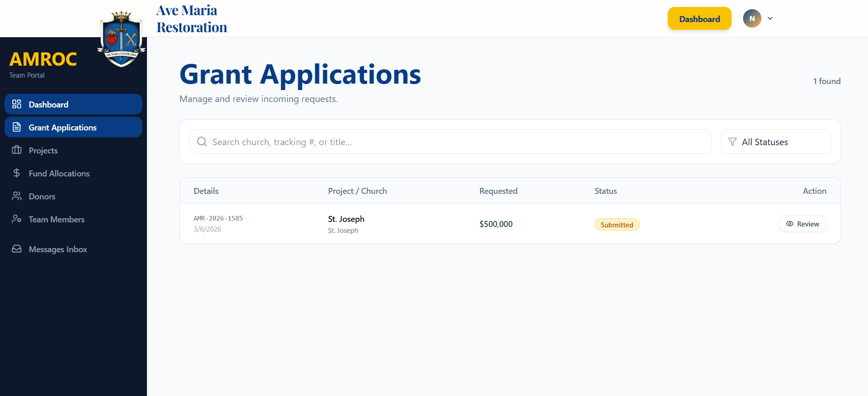
Task: Click the date 3/6/2026
Action: [207, 229]
